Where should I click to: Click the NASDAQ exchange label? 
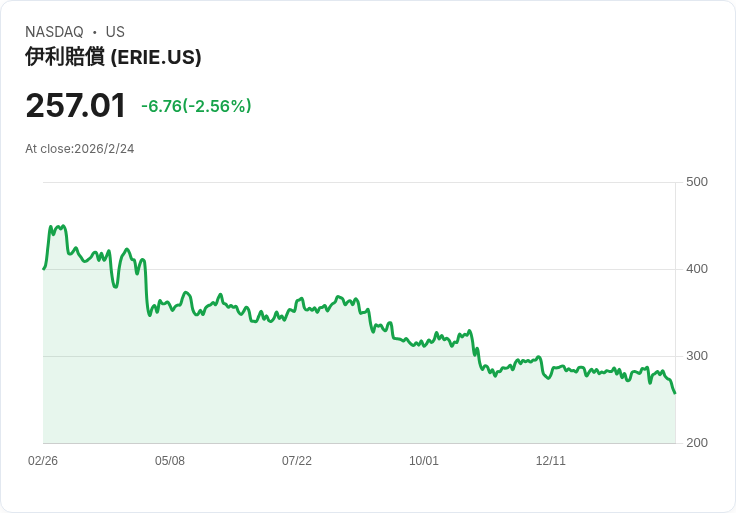click(54, 32)
